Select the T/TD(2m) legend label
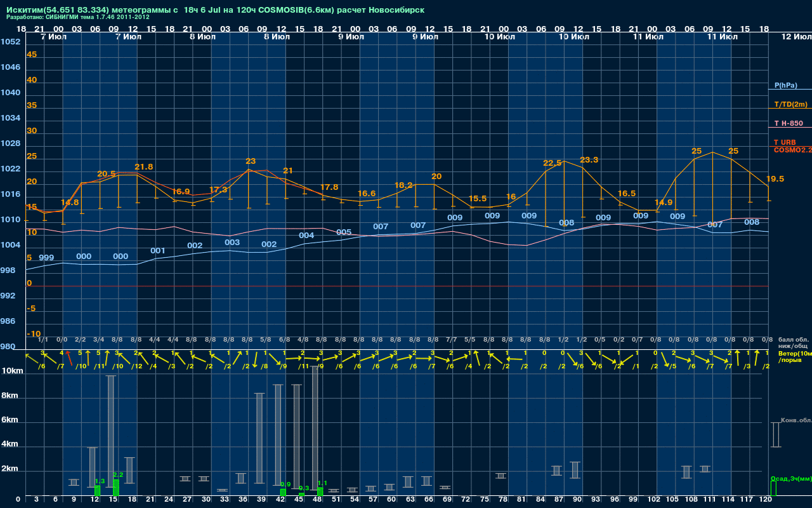Viewport: 812px width, 508px height. (790, 104)
